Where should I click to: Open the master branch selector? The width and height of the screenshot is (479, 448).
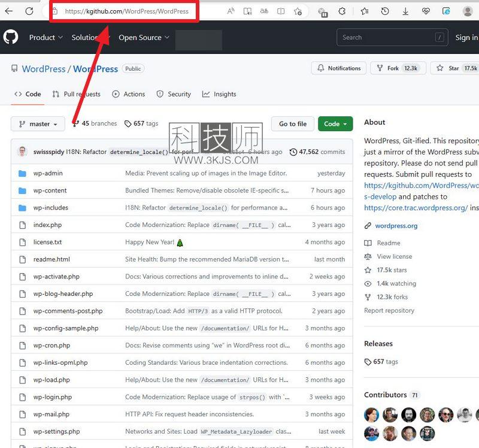[38, 124]
